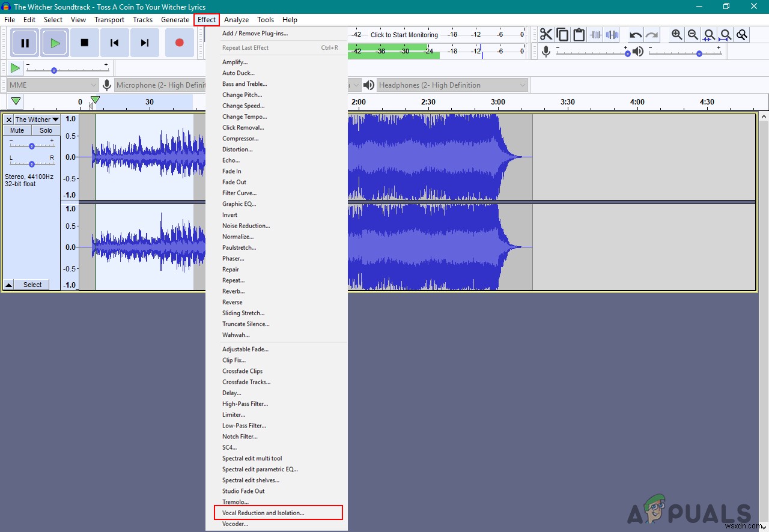
Task: Click the 3:30 mark on timeline ruler
Action: tap(567, 102)
